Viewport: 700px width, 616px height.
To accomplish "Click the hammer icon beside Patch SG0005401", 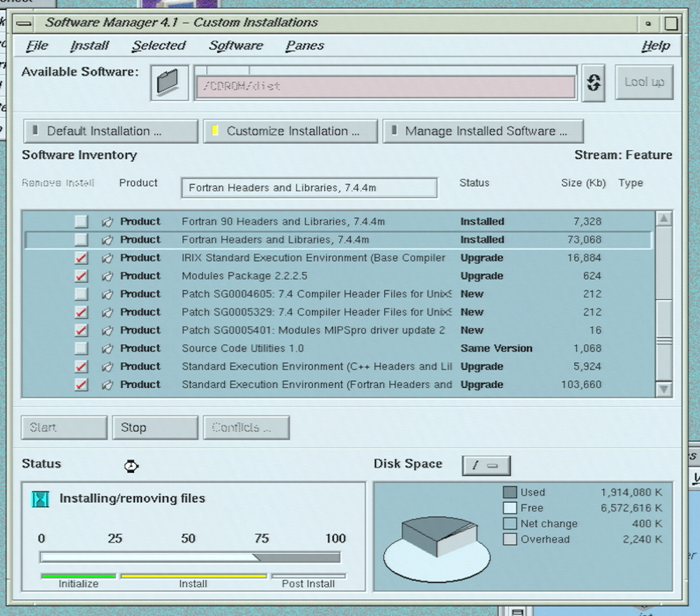I will [x=108, y=330].
